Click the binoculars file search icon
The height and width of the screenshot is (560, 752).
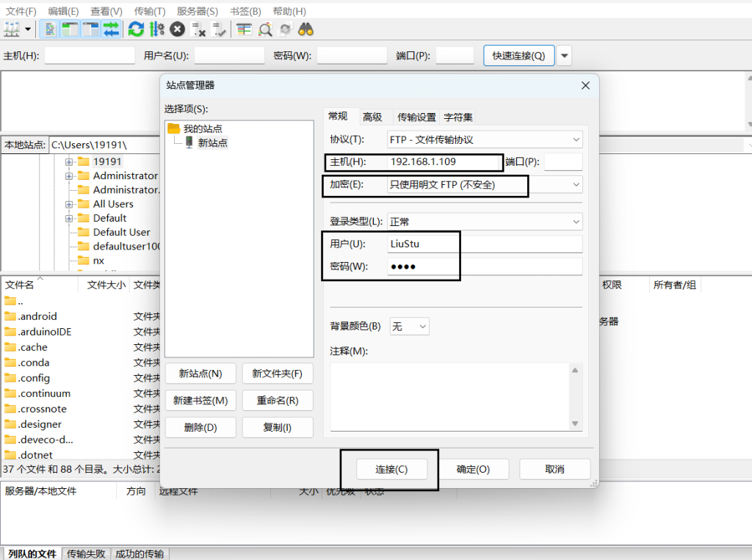coord(306,29)
